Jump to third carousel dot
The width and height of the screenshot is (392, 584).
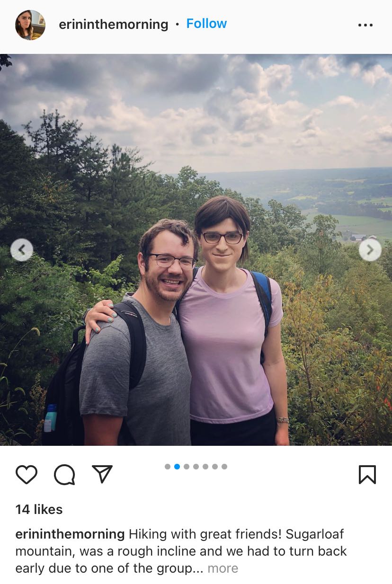pyautogui.click(x=187, y=467)
